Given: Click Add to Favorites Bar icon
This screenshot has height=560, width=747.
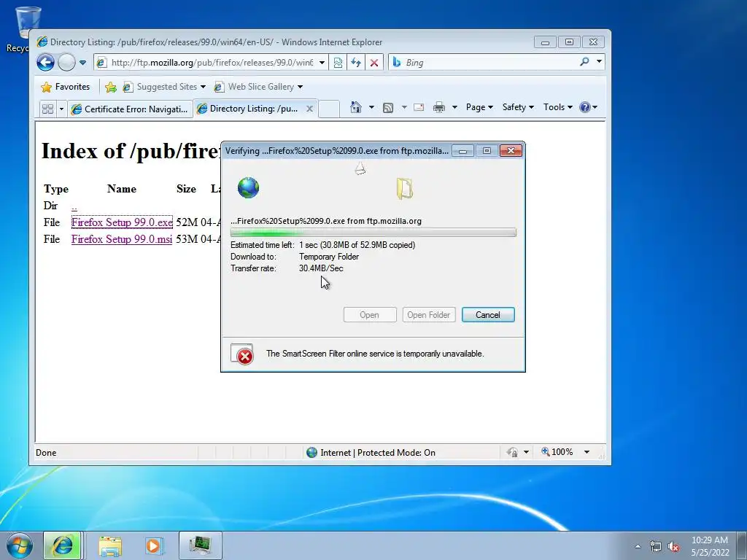Looking at the screenshot, I should click(x=111, y=87).
